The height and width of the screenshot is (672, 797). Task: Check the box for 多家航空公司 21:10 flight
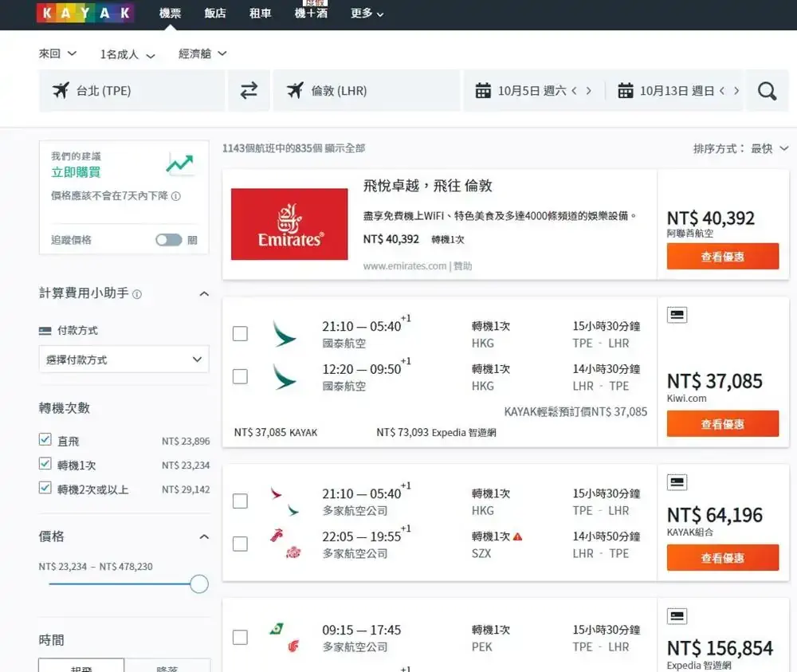240,501
